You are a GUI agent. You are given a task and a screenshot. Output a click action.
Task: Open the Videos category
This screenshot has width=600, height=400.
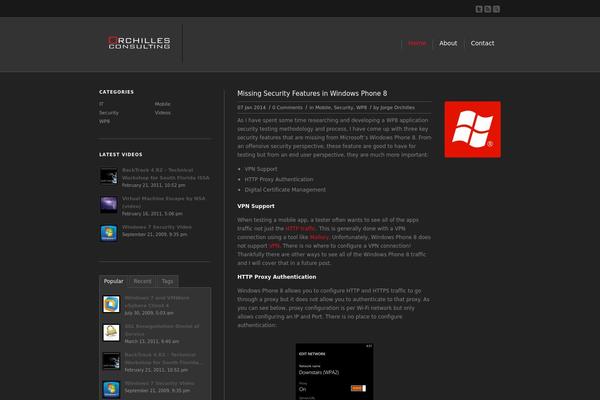[163, 113]
